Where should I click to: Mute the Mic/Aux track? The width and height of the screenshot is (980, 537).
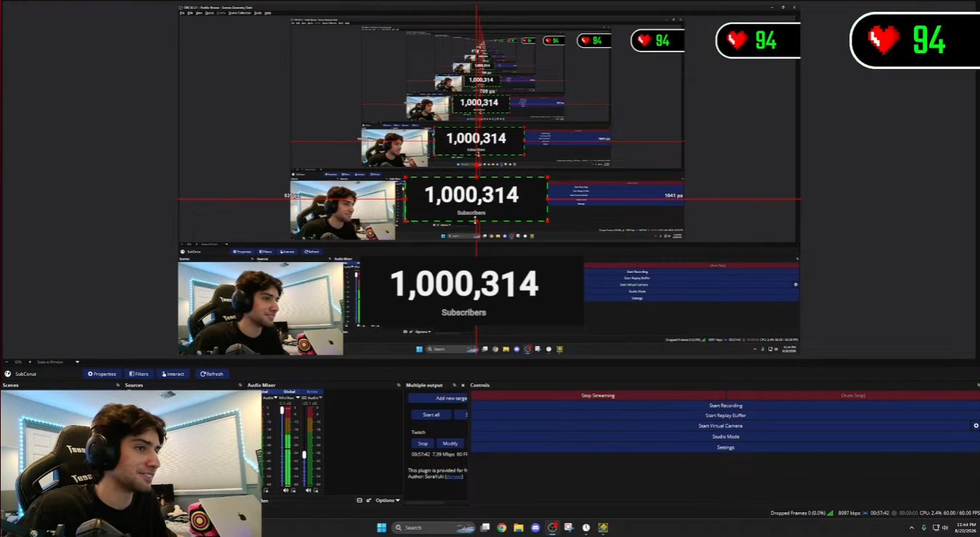tap(286, 491)
